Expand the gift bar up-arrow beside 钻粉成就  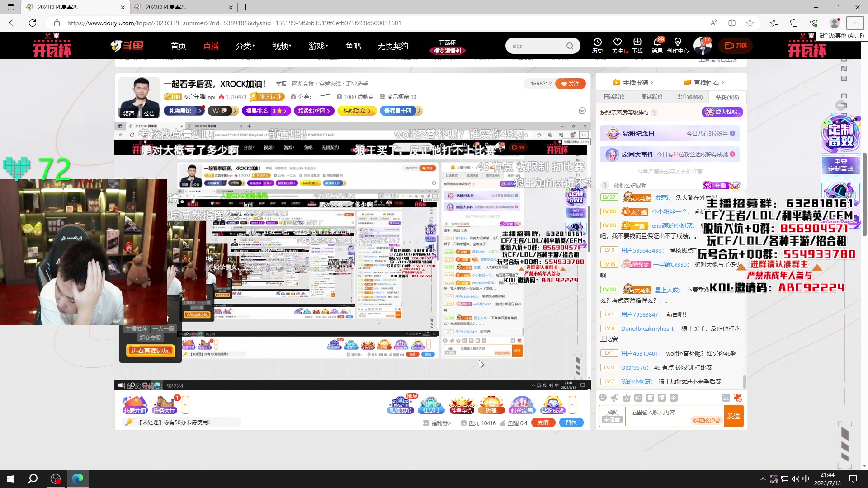(572, 404)
